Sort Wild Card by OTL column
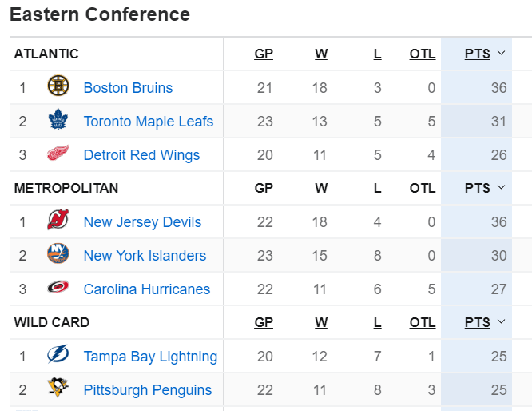Screen dimensions: 532x411 423,323
